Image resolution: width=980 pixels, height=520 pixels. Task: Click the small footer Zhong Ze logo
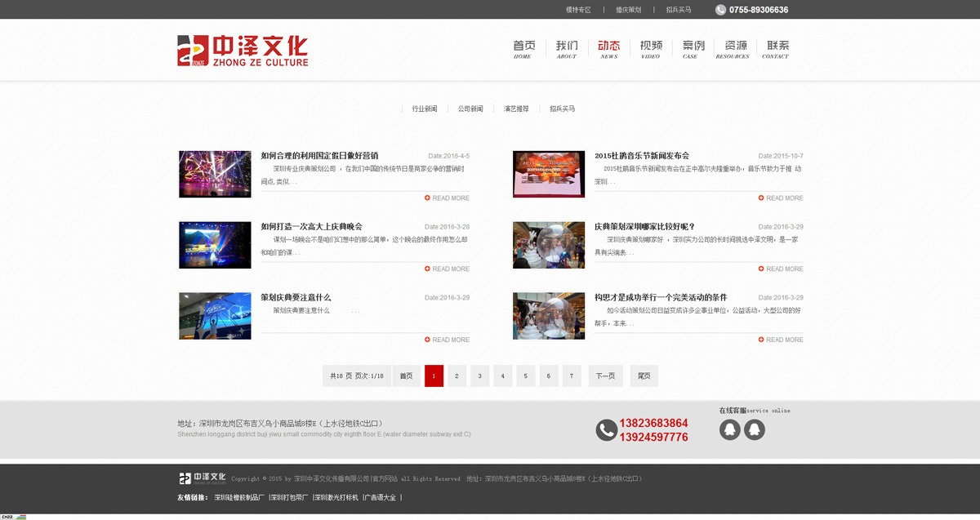point(203,478)
